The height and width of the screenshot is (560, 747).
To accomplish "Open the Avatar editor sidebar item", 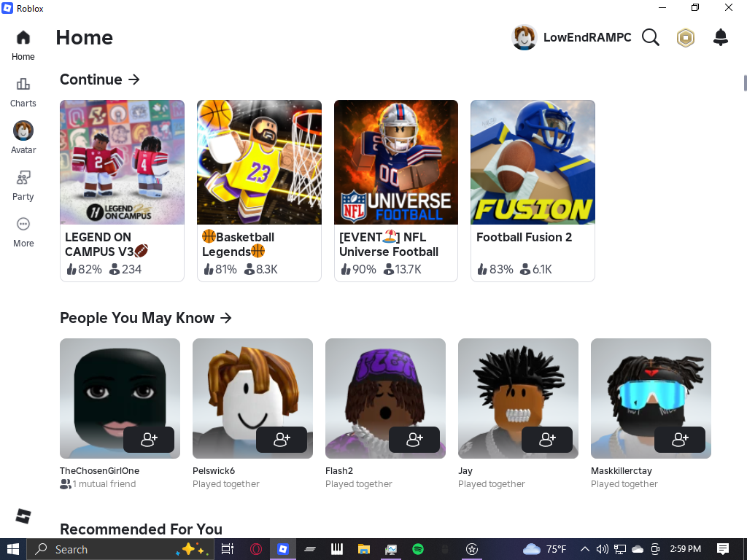I will (x=23, y=138).
